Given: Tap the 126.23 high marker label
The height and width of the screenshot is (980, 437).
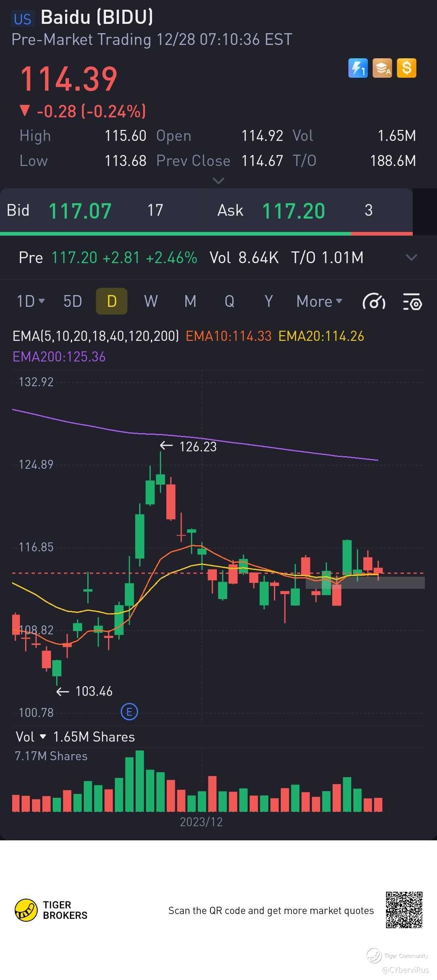Looking at the screenshot, I should 198,446.
